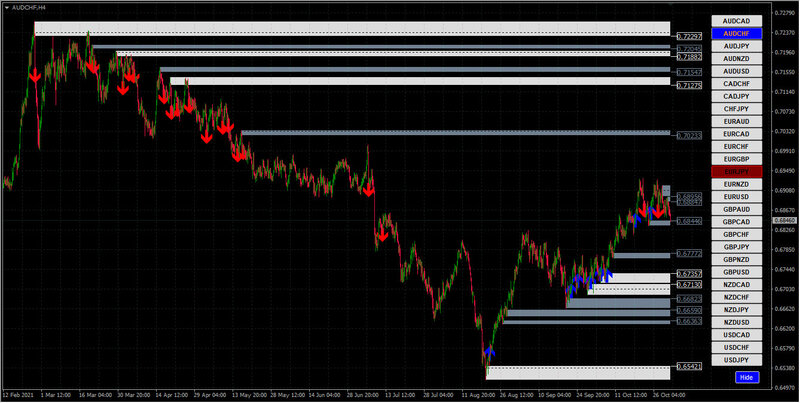Pick GBPUSD from the list
The width and height of the screenshot is (800, 403).
[737, 272]
